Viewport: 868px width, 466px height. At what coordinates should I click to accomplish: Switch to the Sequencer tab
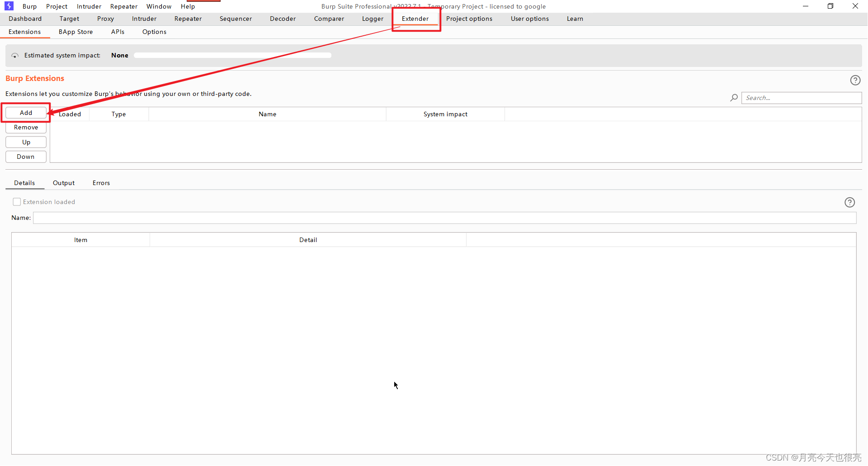tap(236, 19)
